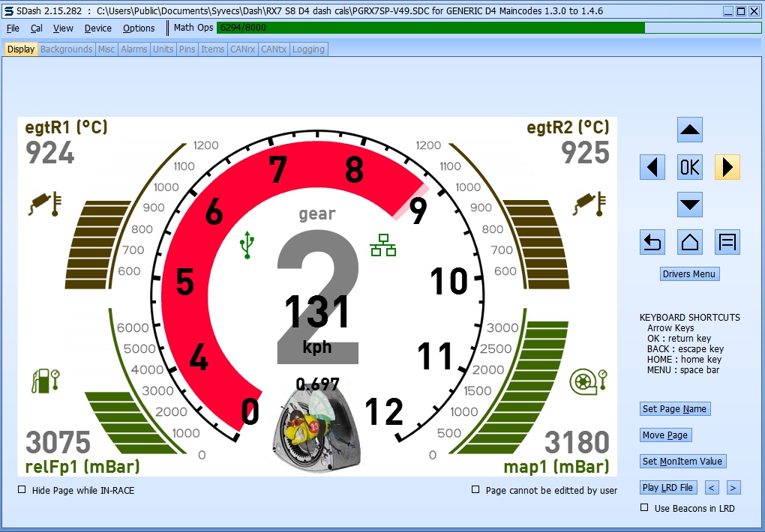Click the menu list icon button

pos(727,242)
